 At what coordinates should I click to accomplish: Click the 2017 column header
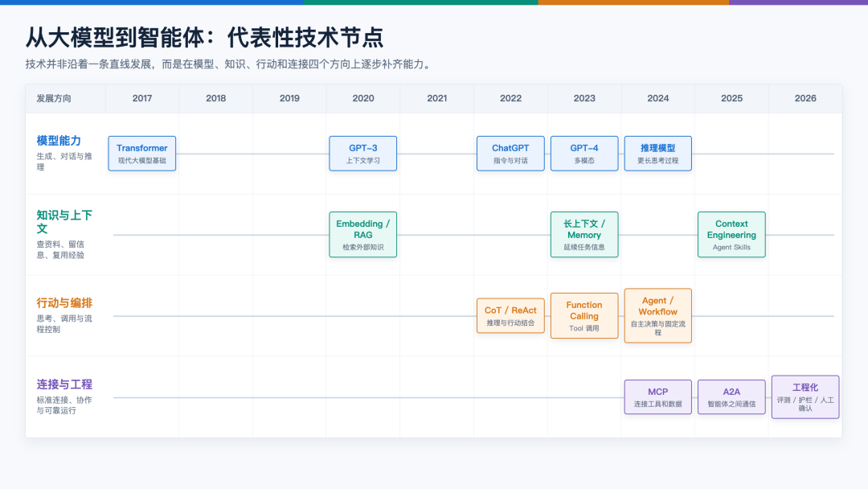[142, 99]
